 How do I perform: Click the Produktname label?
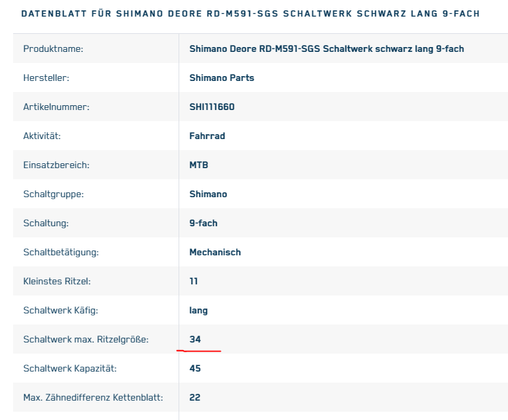click(53, 49)
